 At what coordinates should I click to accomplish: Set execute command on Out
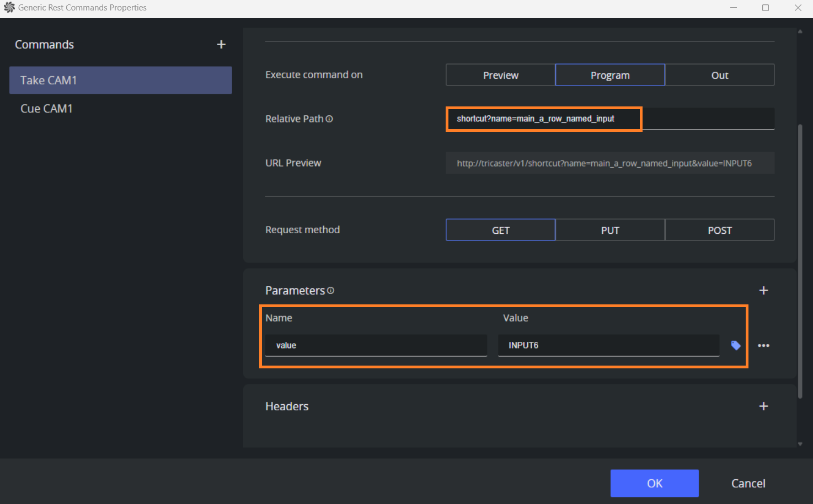point(719,75)
